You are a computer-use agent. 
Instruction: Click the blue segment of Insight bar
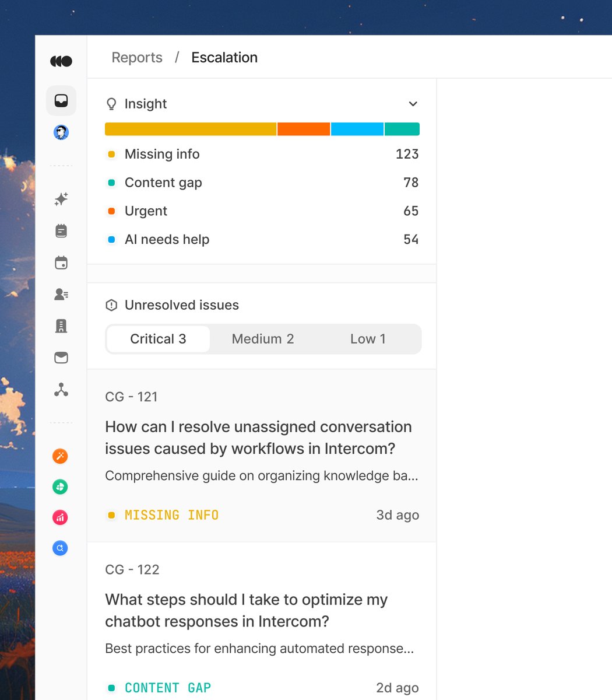click(x=357, y=129)
